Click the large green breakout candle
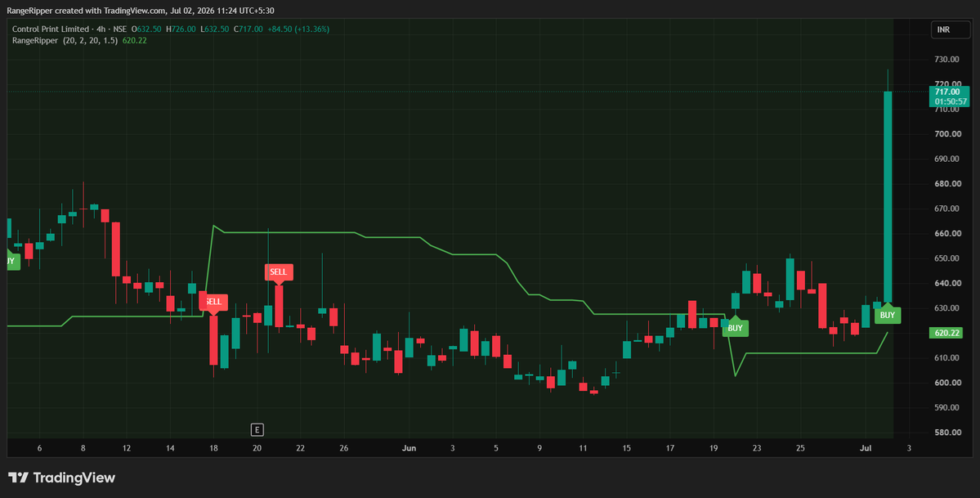Screen dimensions: 980x498 point(888,197)
